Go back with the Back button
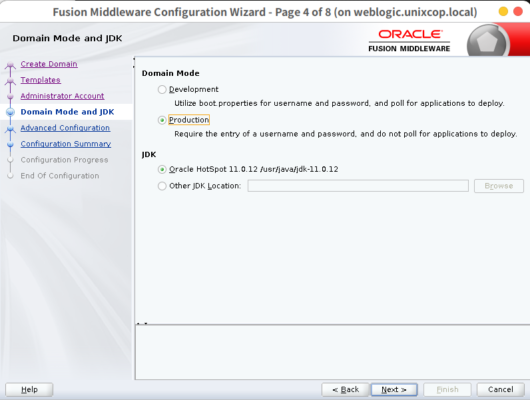The height and width of the screenshot is (400, 530). (x=345, y=390)
